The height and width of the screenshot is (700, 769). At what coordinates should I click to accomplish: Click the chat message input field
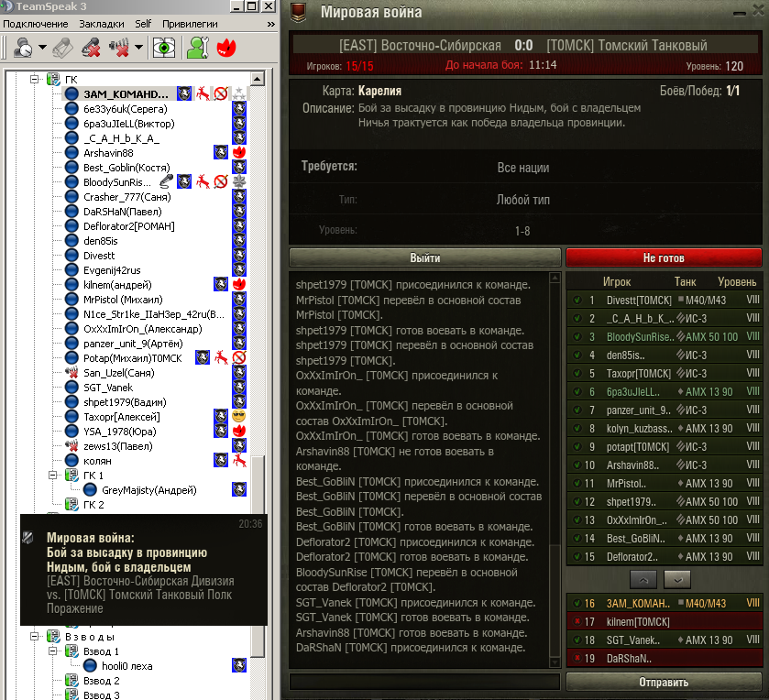pos(424,682)
